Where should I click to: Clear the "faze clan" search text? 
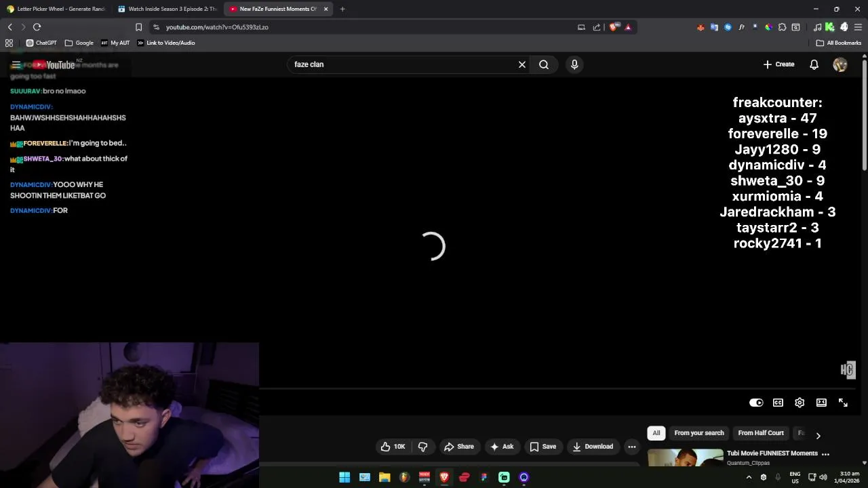click(522, 64)
